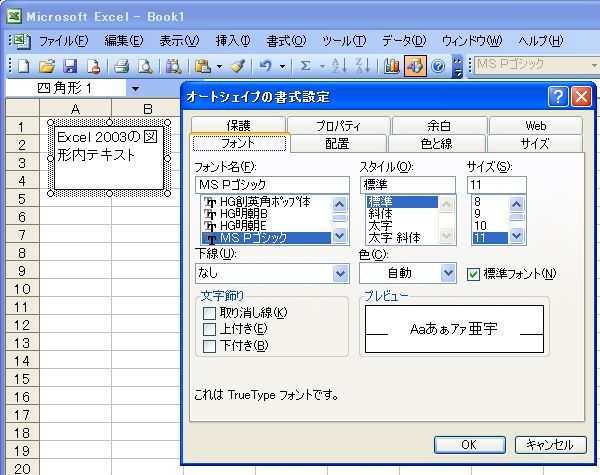Click the Research binoculars book icon
The image size is (600, 475).
(x=173, y=66)
